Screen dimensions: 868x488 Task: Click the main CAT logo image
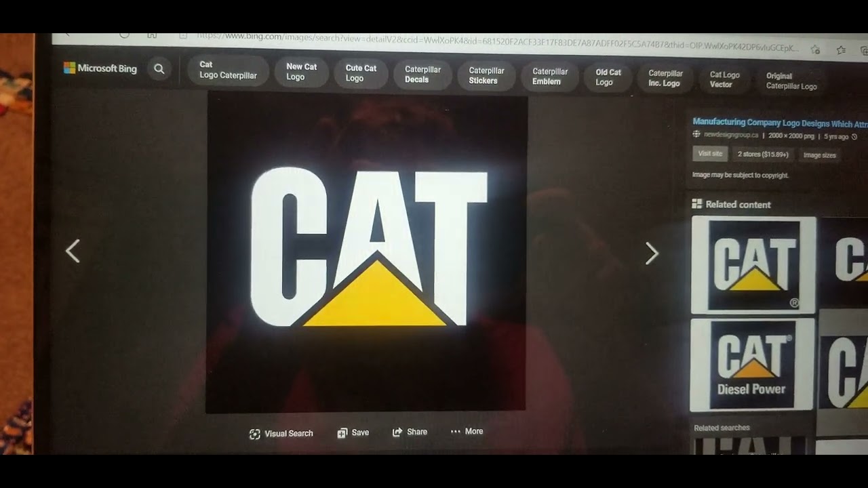tap(367, 252)
